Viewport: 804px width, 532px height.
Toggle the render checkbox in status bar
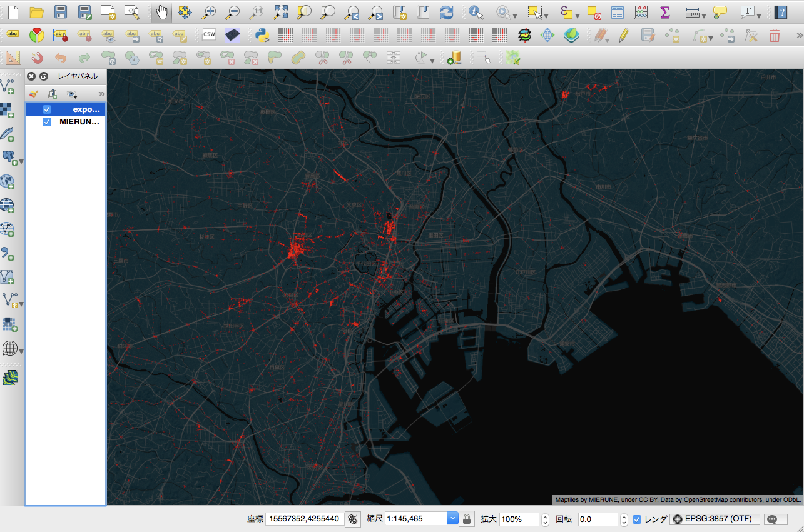(x=637, y=519)
